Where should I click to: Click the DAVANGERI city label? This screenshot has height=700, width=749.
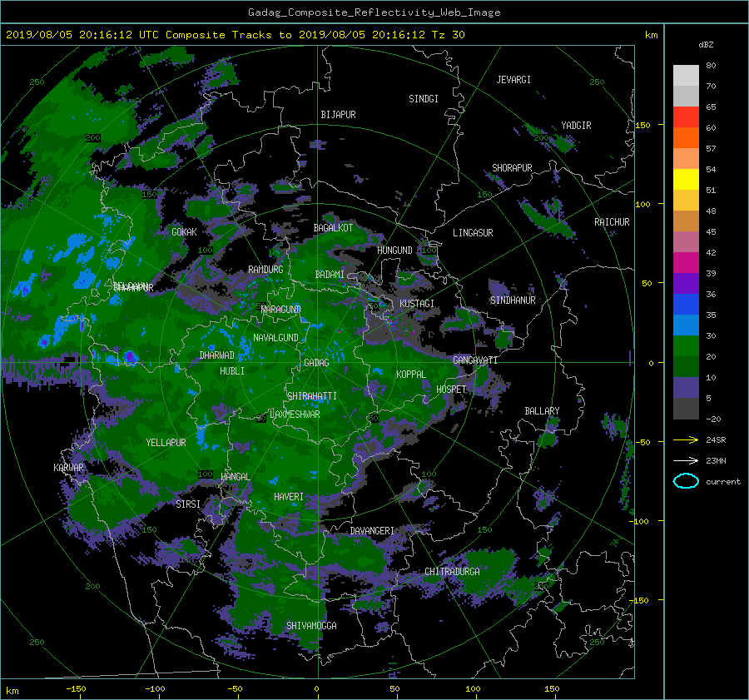click(x=372, y=531)
